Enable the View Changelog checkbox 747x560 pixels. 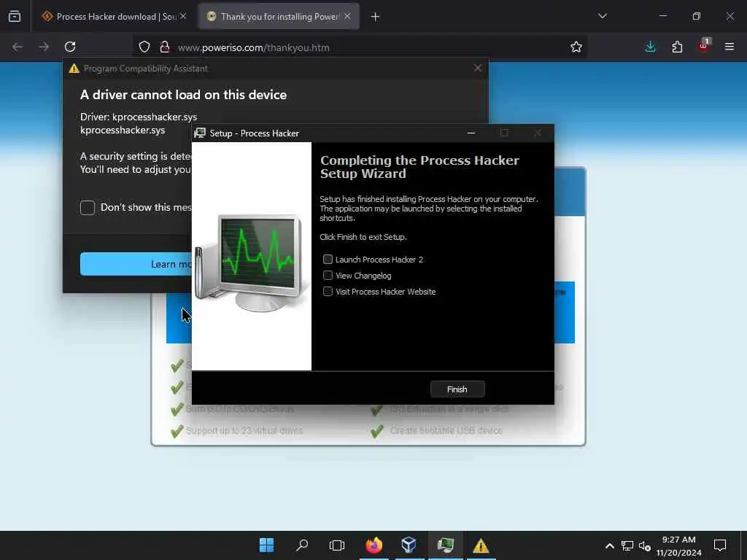(x=328, y=275)
